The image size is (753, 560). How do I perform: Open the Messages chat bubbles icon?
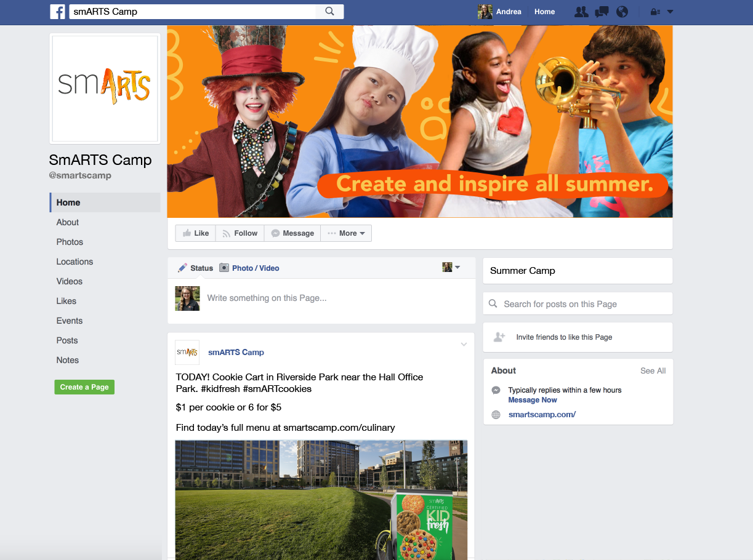pos(602,12)
